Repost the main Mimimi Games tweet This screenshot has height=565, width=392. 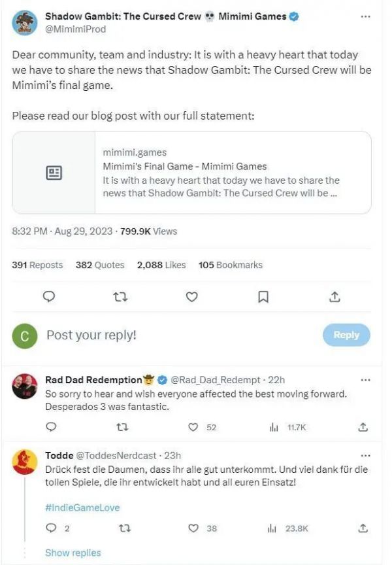[120, 297]
